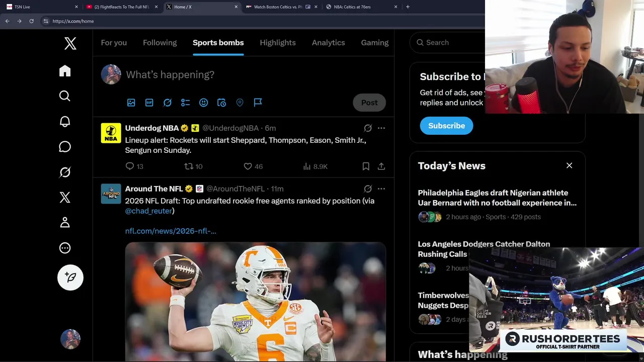Click the Post button

point(369,103)
